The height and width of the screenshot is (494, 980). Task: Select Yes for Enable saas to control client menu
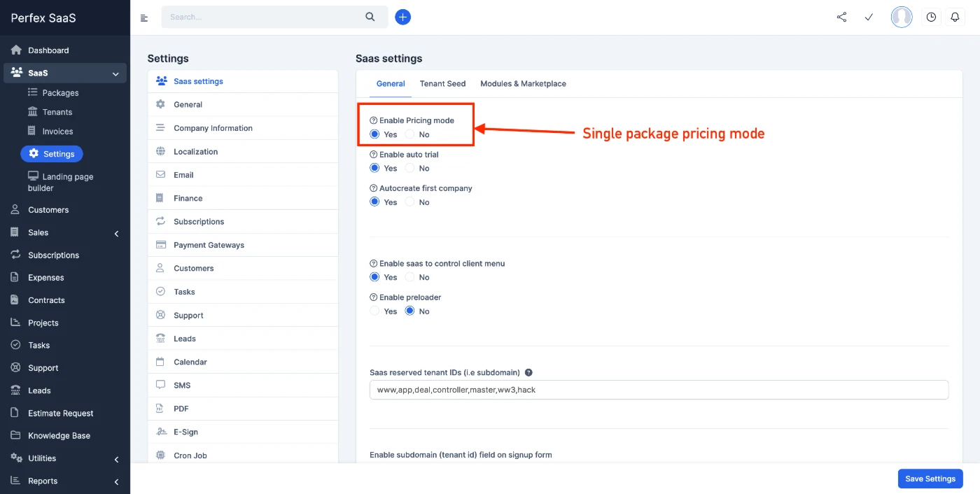[375, 277]
